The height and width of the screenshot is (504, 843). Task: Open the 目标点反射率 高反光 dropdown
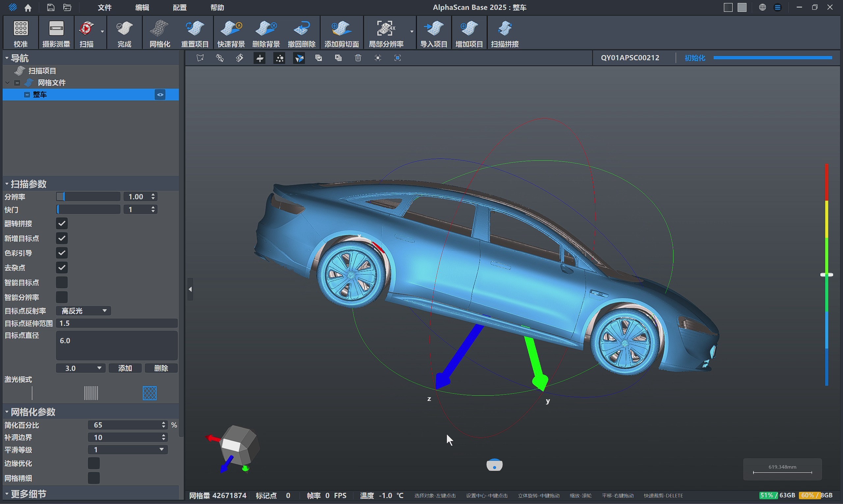[x=84, y=311]
